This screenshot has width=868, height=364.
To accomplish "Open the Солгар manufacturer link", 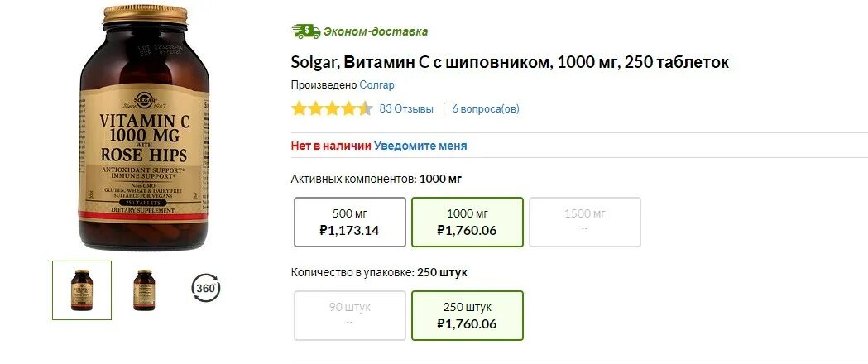I will coord(376,85).
